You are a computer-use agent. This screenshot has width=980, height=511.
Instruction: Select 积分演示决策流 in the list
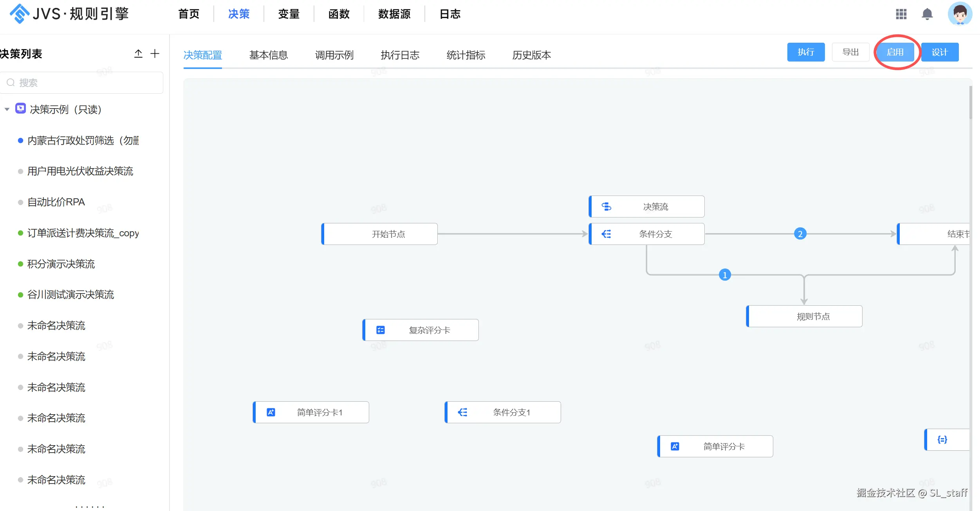pos(61,264)
